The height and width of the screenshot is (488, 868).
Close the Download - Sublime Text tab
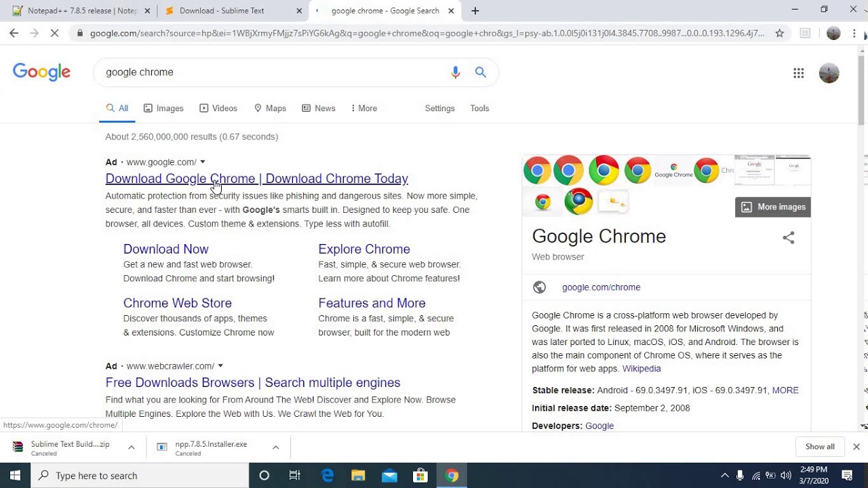[x=299, y=11]
